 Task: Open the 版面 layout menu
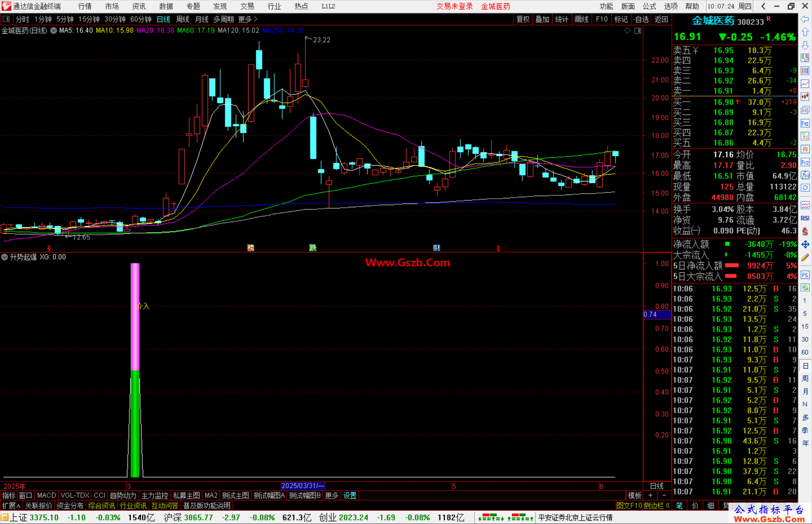click(x=628, y=6)
